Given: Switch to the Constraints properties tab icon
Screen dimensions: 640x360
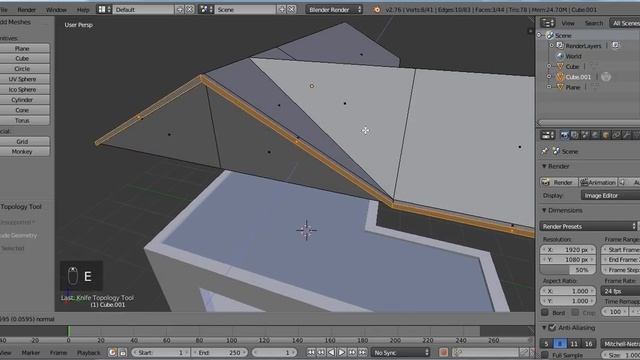Looking at the screenshot, I should pyautogui.click(x=616, y=135).
